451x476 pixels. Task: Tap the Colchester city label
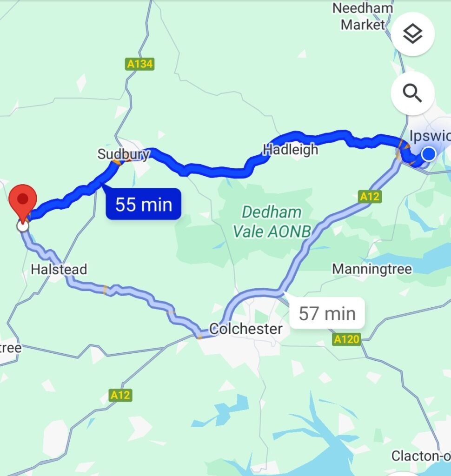[x=245, y=329]
